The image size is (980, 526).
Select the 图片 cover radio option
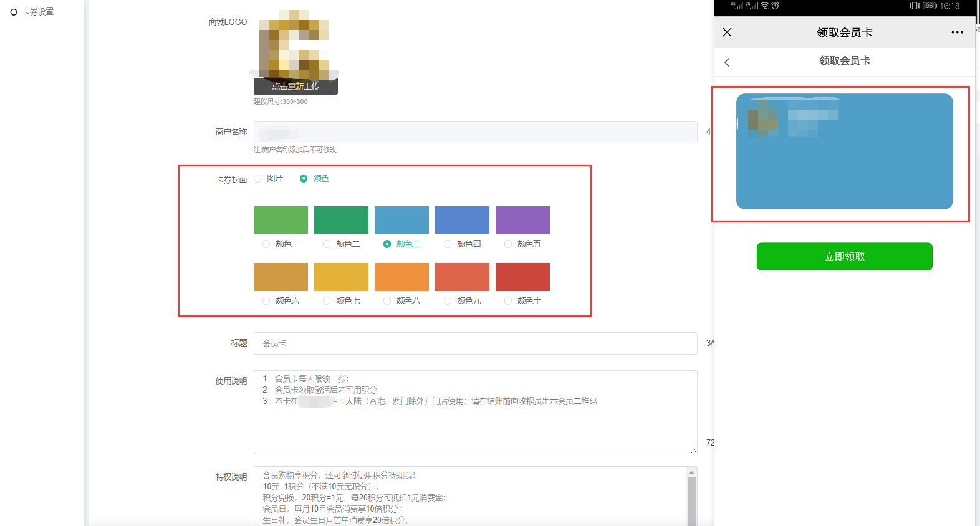coord(258,179)
